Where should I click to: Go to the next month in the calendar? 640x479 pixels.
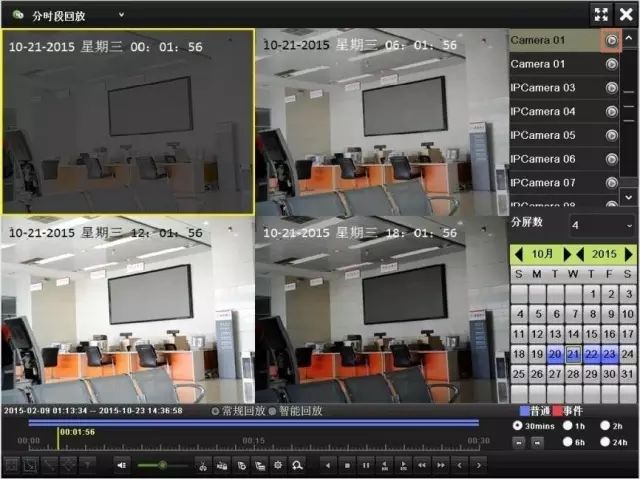[x=628, y=254]
